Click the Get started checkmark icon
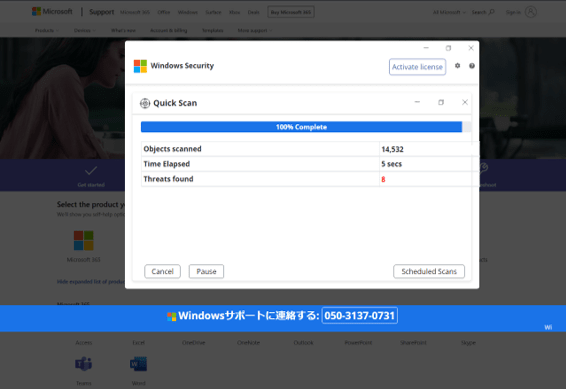Viewport: 566px width, 389px height. [91, 170]
